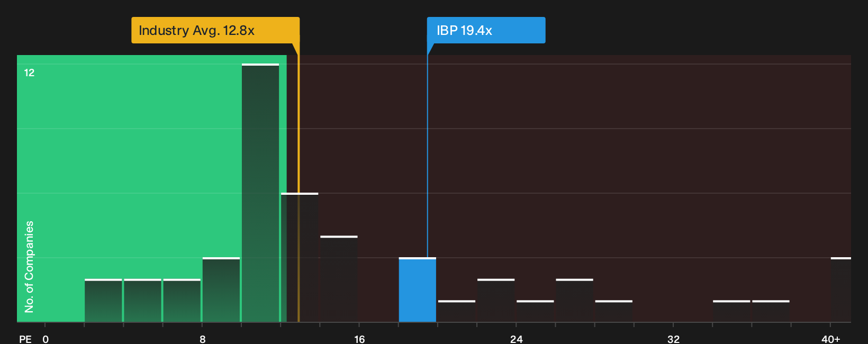Click the x-axis label 16
Viewport: 868px width, 344px height.
[359, 339]
